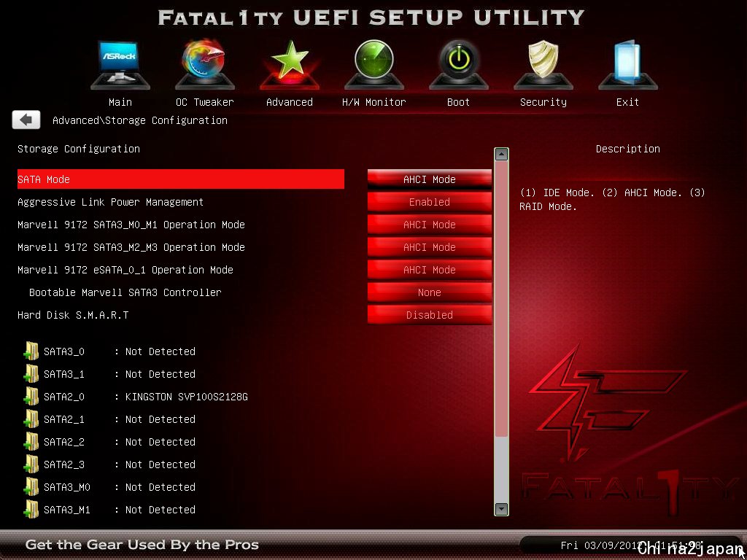This screenshot has width=747, height=560.
Task: Select the highlighted SATA Mode row
Action: tap(181, 179)
